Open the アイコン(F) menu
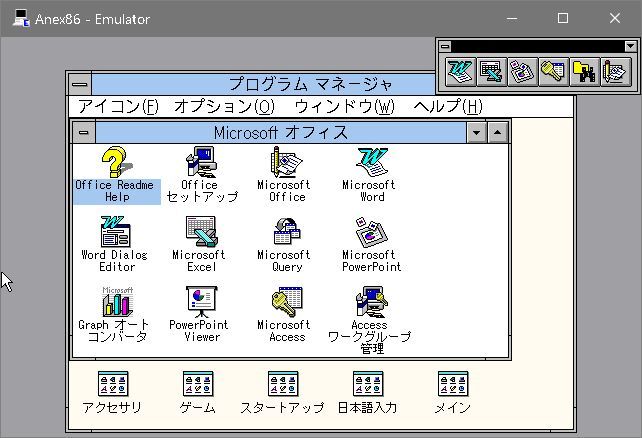This screenshot has width=642, height=438. coord(118,107)
